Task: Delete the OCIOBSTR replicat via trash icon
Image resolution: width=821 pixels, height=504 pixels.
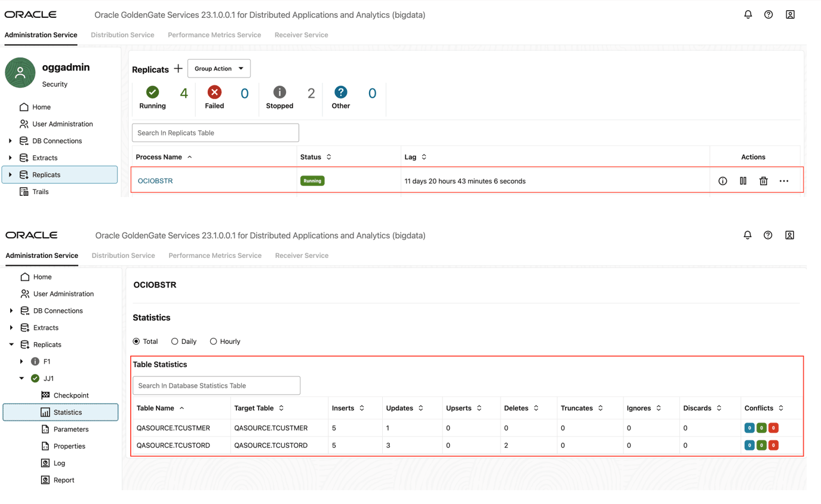Action: coord(763,180)
